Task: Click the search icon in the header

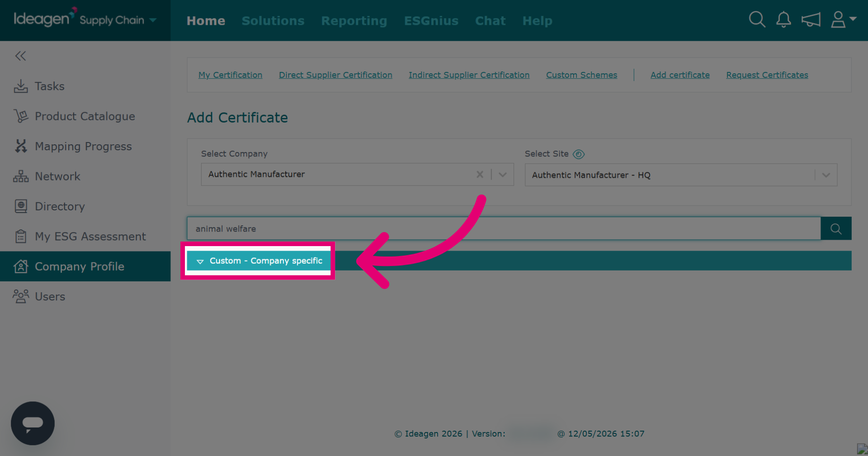Action: 757,20
